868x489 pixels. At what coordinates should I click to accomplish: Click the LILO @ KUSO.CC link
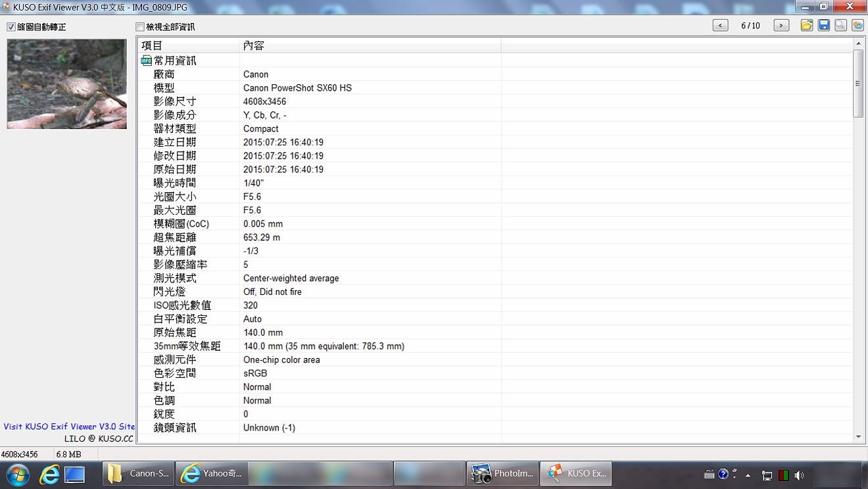(99, 438)
